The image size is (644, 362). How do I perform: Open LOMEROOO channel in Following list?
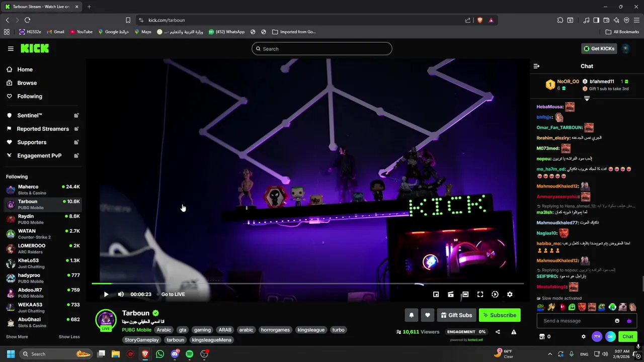click(x=42, y=249)
